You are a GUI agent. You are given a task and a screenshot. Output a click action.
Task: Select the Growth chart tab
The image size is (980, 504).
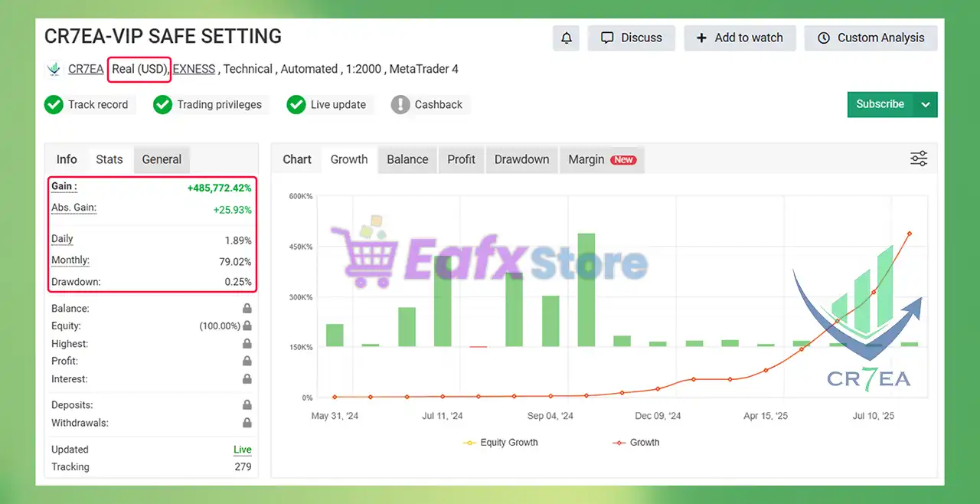click(x=349, y=159)
